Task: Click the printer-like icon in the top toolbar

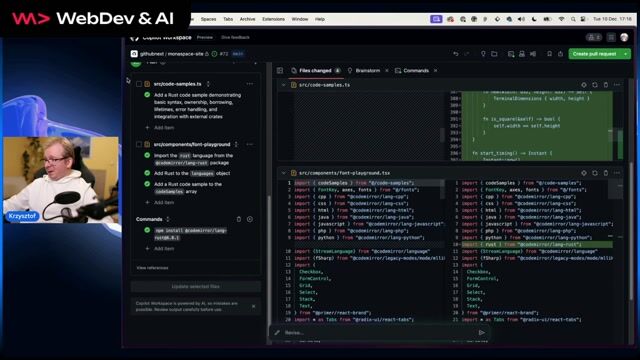Action: [522, 54]
